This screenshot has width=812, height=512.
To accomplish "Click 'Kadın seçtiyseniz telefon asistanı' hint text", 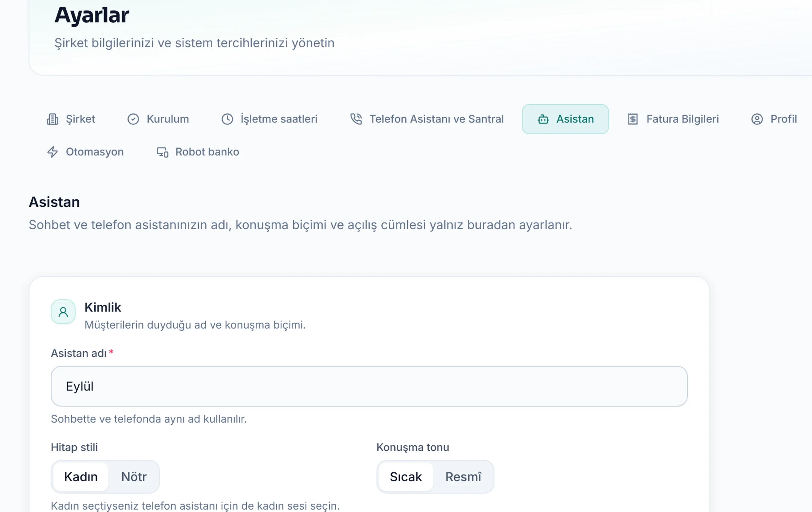I will pyautogui.click(x=195, y=506).
